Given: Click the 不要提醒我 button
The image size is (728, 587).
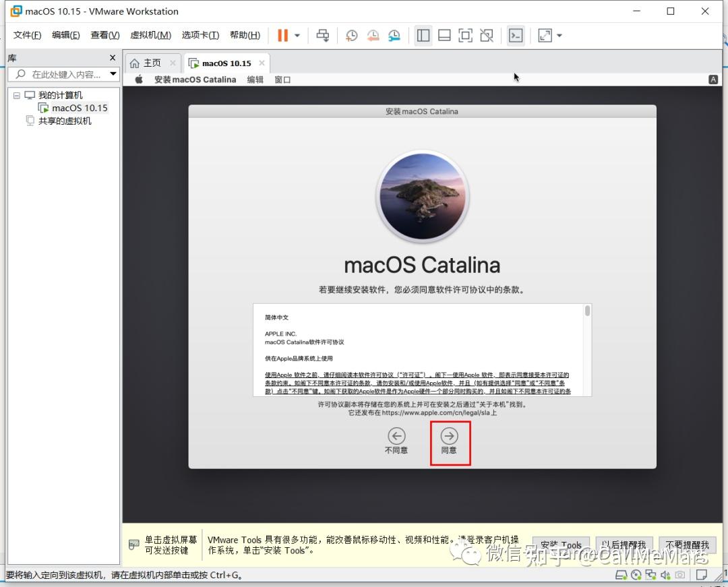Looking at the screenshot, I should coord(687,545).
